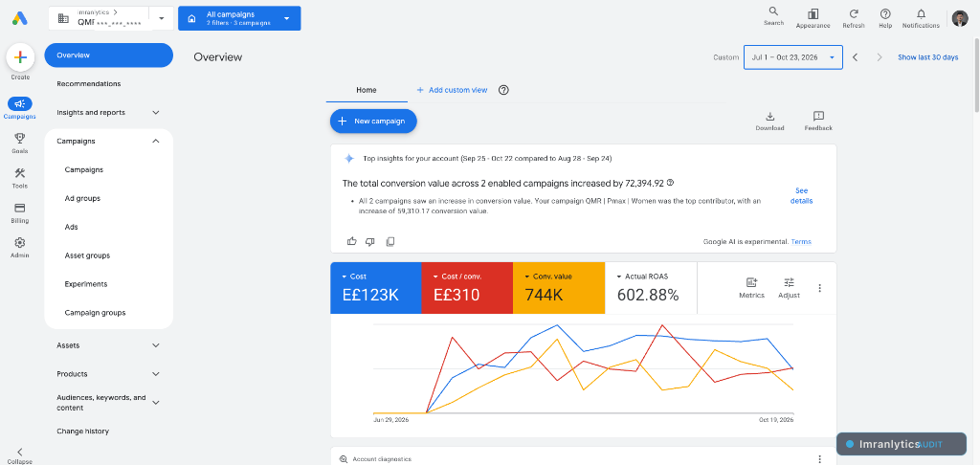
Task: Click the Download icon
Action: coord(770,117)
